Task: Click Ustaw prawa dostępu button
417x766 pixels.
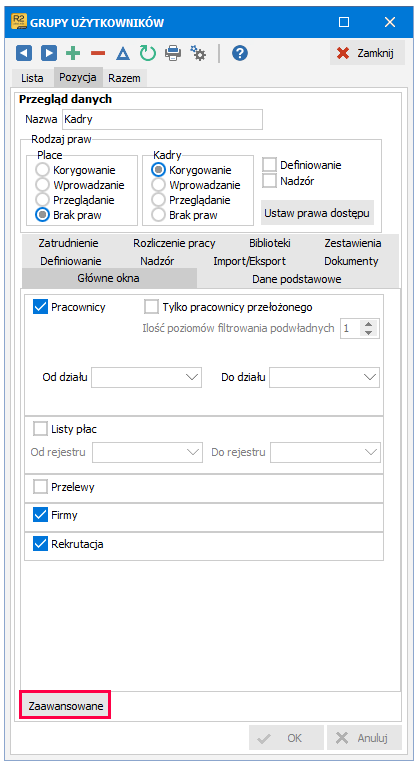Action: [317, 213]
